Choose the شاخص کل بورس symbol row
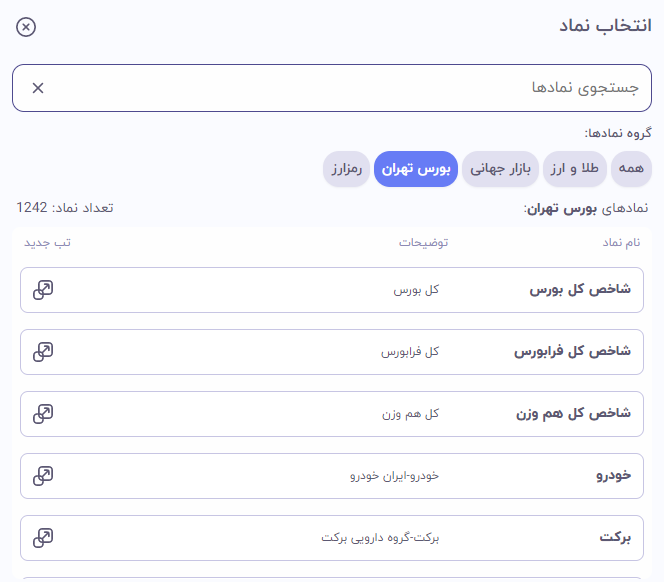The image size is (664, 582). coord(332,290)
